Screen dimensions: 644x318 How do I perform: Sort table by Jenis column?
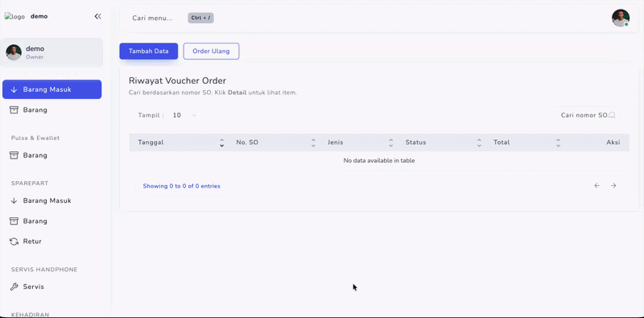[x=358, y=142]
